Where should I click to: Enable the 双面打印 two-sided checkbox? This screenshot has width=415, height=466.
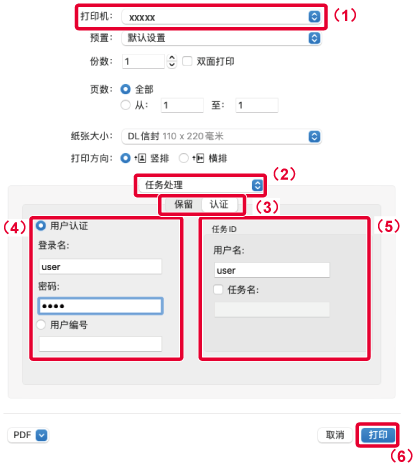[187, 61]
